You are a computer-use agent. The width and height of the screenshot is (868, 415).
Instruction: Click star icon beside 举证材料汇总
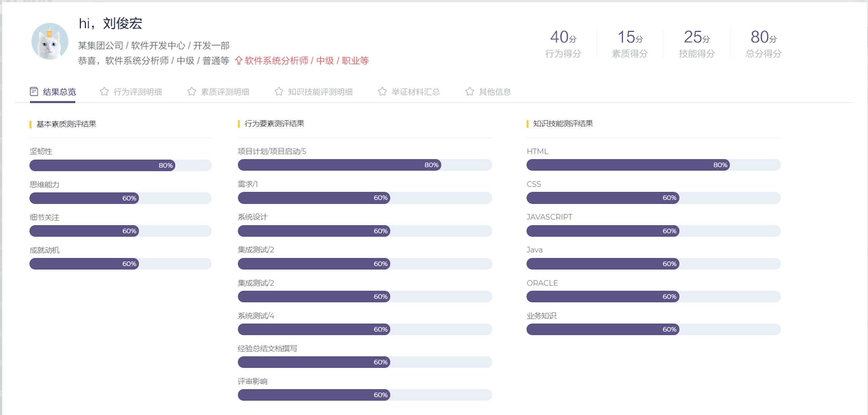click(383, 91)
